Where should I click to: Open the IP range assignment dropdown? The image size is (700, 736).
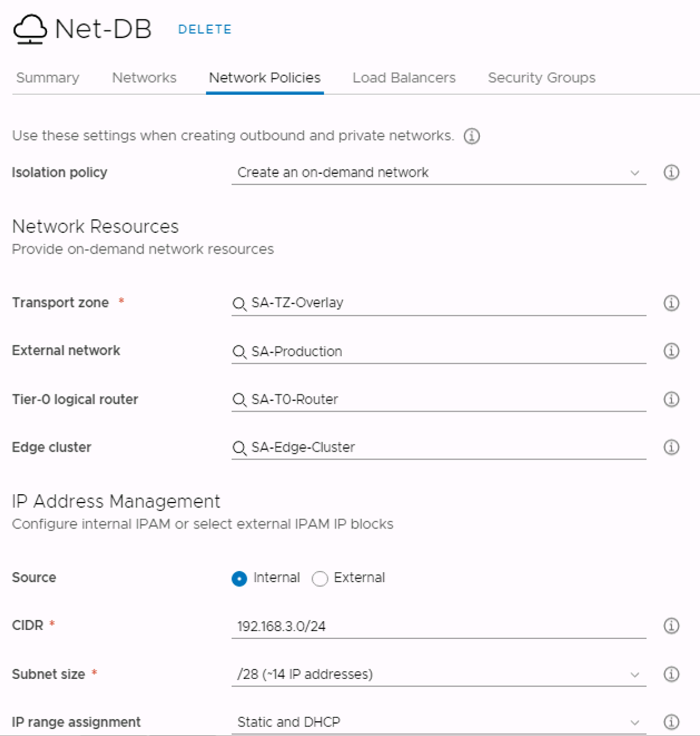tap(438, 722)
